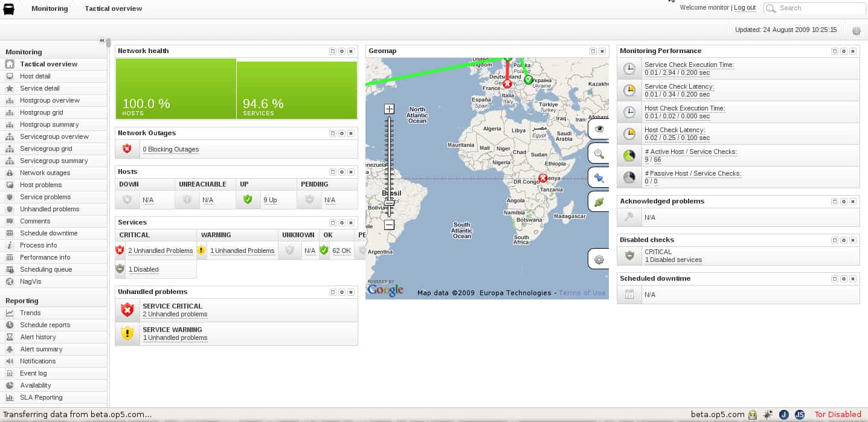This screenshot has width=868, height=422.
Task: Open Host detail in sidebar
Action: (x=35, y=76)
